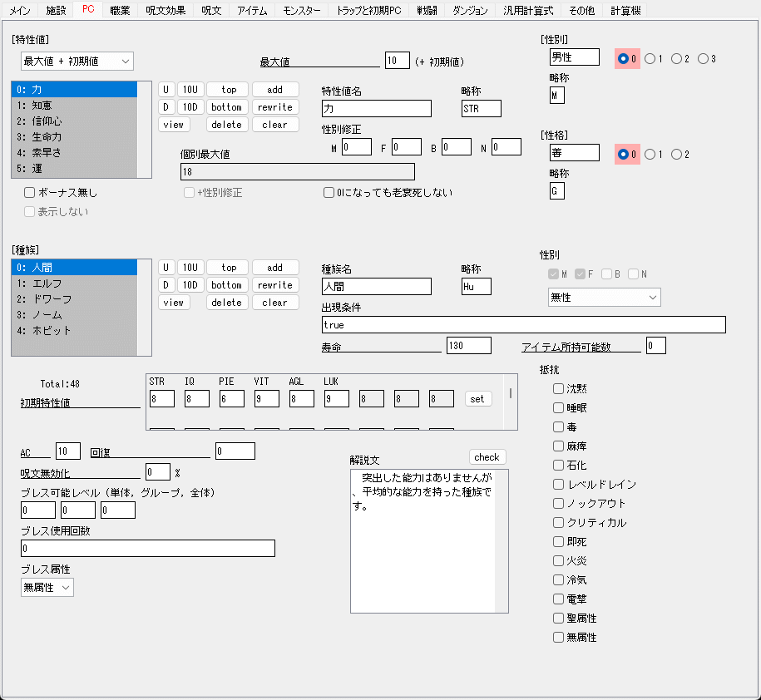Select 知恵 in the 特性値 list
This screenshot has height=700, width=761.
pyautogui.click(x=74, y=106)
